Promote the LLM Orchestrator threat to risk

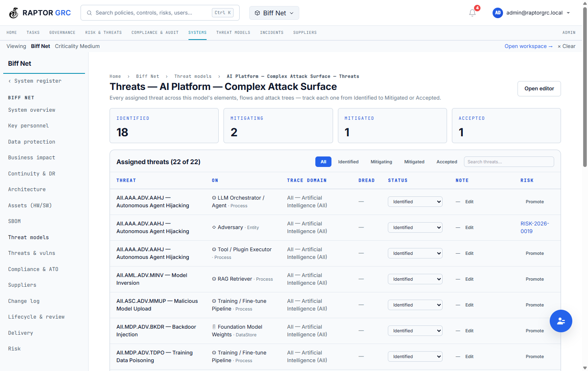click(x=535, y=202)
